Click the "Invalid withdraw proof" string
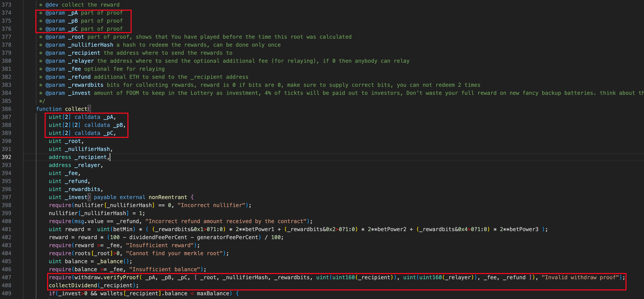 click(580, 277)
